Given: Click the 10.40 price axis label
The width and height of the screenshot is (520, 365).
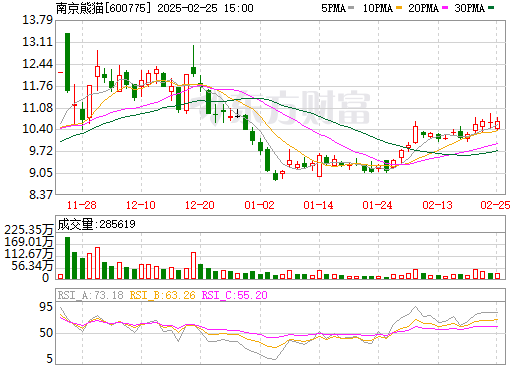Looking at the screenshot, I should [x=37, y=129].
